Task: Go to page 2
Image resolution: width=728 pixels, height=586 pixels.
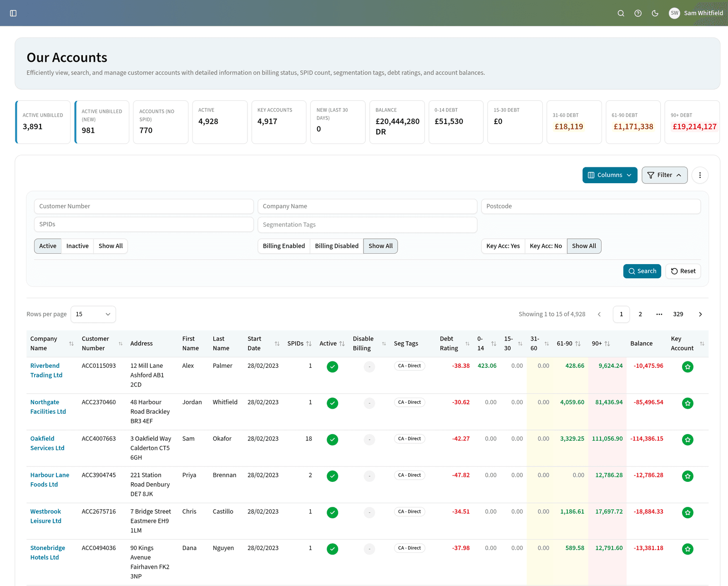Action: point(640,314)
